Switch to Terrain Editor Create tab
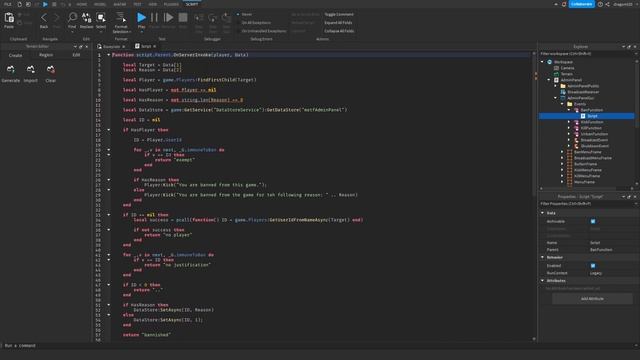The height and width of the screenshot is (360, 640). click(16, 55)
